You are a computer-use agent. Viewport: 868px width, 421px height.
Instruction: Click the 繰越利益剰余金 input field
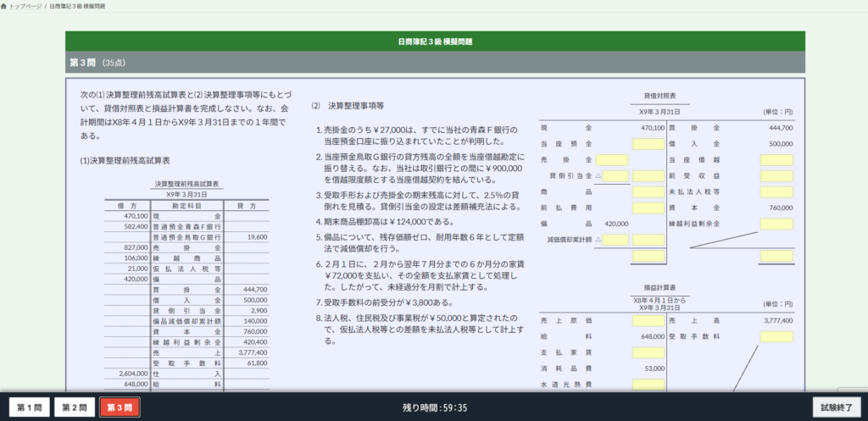coord(776,224)
